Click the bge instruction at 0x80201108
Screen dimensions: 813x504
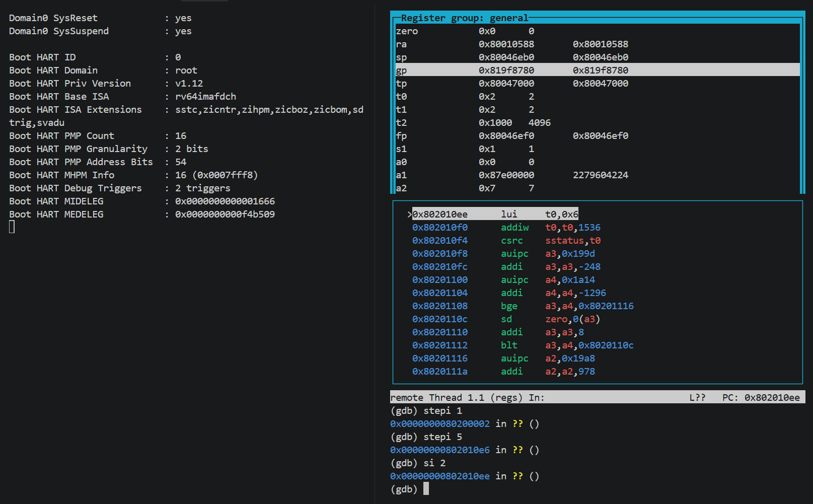[x=523, y=306]
